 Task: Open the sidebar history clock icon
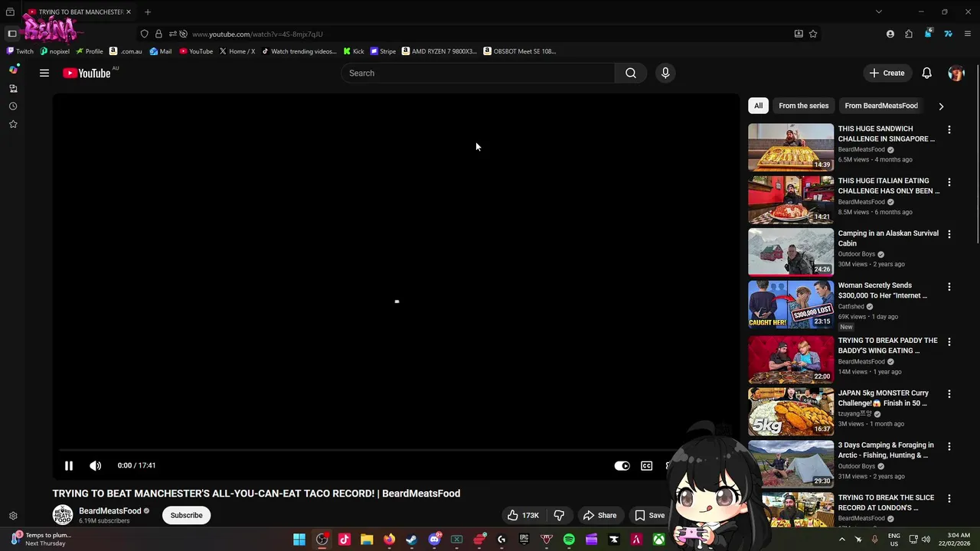pyautogui.click(x=13, y=106)
